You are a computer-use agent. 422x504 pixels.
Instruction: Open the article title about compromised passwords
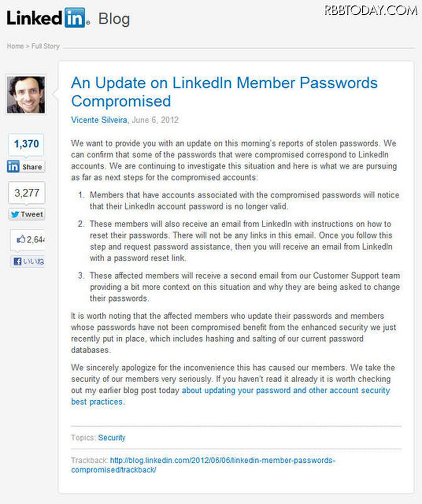[224, 92]
